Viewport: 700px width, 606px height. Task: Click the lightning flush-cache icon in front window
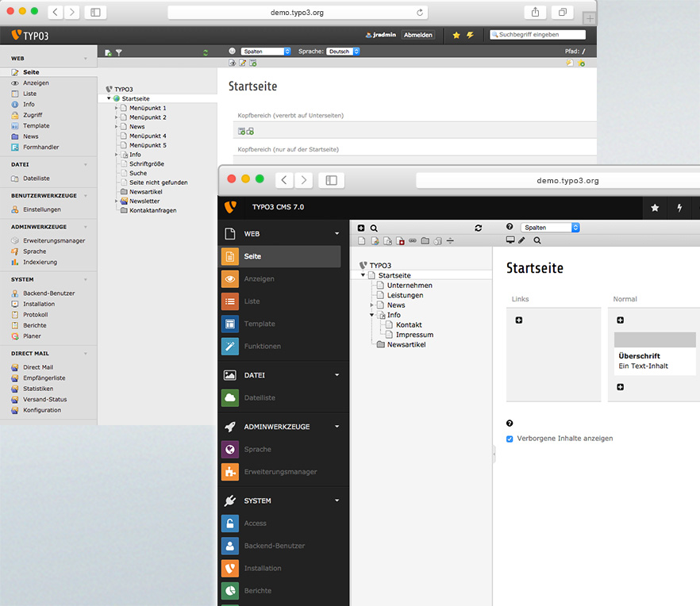679,208
